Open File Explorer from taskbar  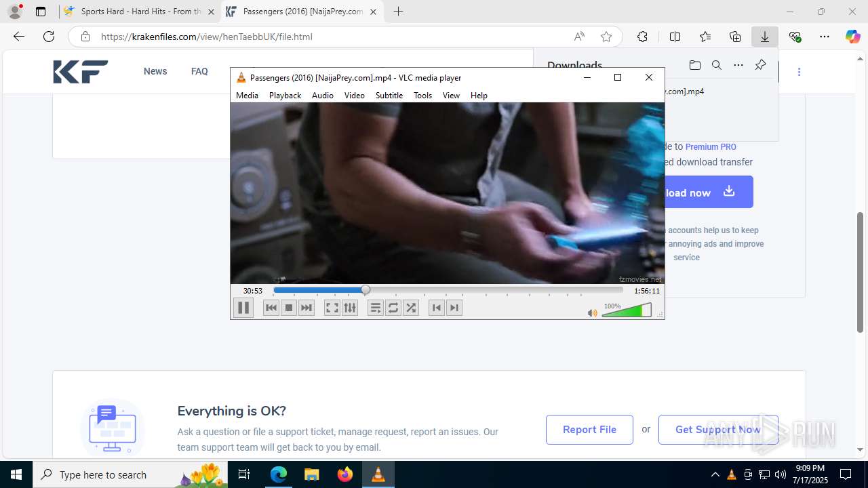point(311,474)
